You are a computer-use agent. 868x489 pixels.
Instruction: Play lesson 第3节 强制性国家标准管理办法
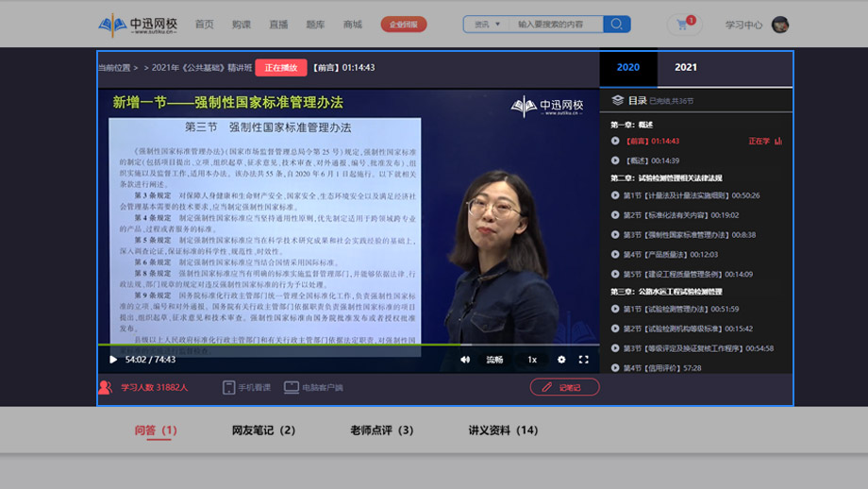click(689, 234)
